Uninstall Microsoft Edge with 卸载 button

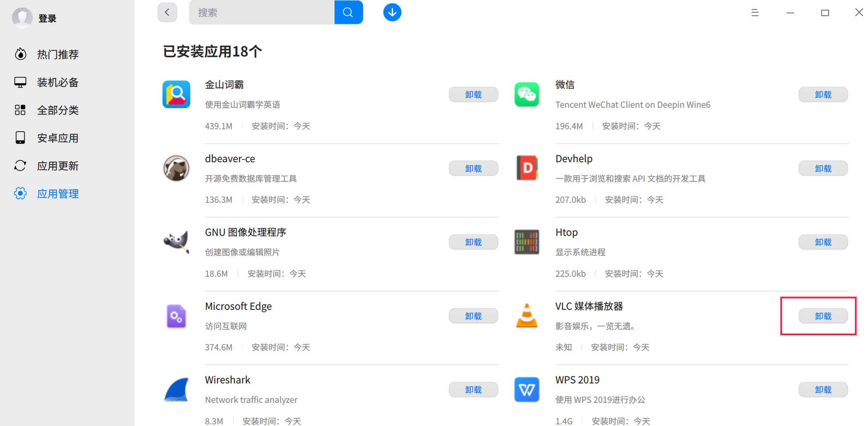pos(473,316)
